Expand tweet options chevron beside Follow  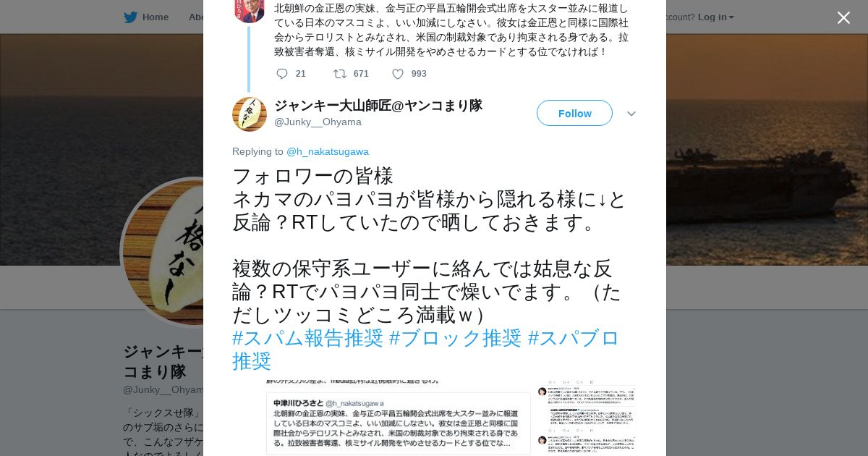click(x=631, y=114)
